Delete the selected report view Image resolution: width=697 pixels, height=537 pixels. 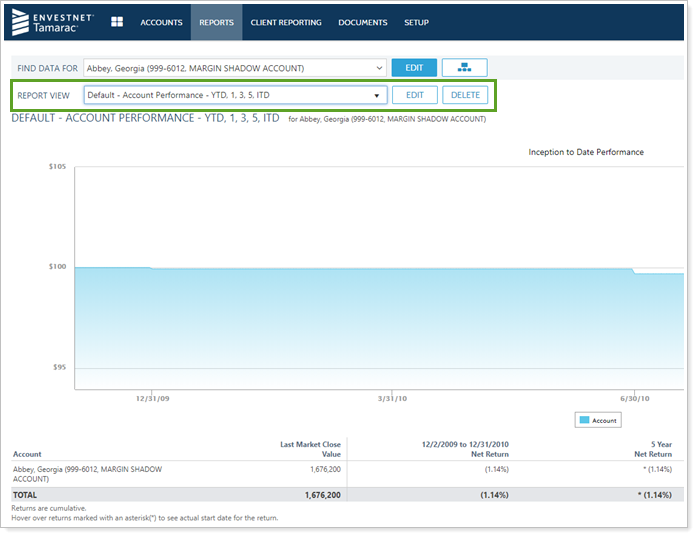tap(465, 95)
